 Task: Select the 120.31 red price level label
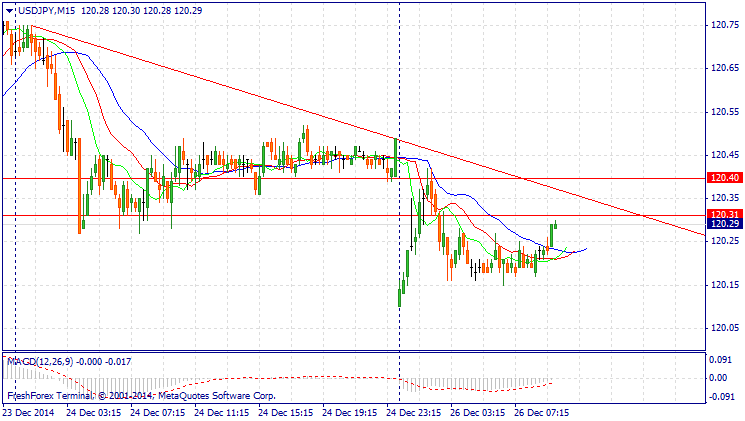[725, 214]
